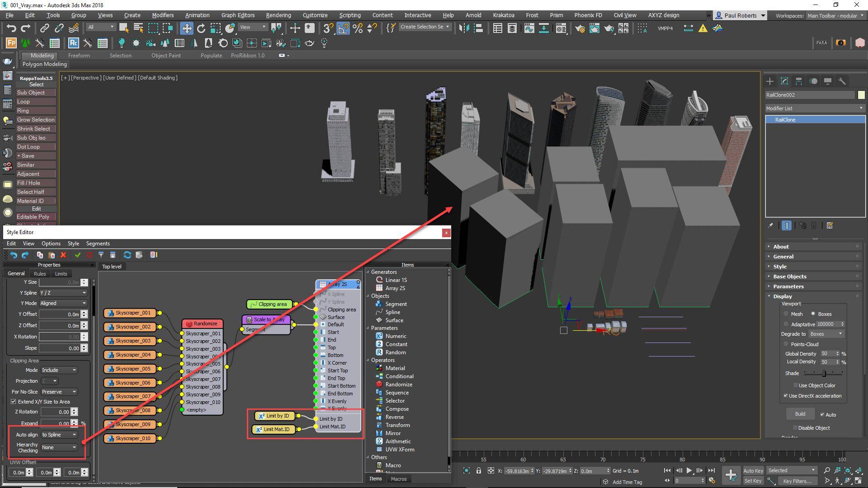Open the Rendering menu
This screenshot has width=868, height=488.
(x=278, y=15)
